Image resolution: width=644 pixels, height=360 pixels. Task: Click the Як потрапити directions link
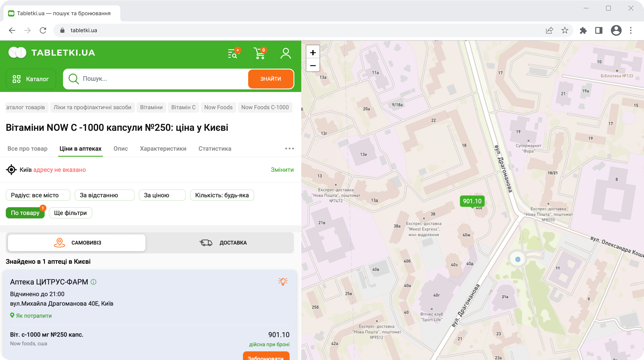click(31, 315)
